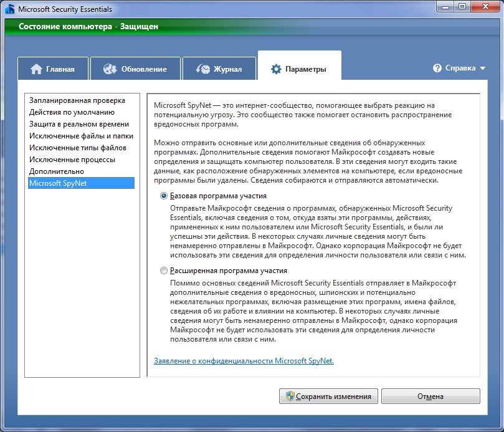
Task: Click the question mark help icon
Action: click(437, 68)
